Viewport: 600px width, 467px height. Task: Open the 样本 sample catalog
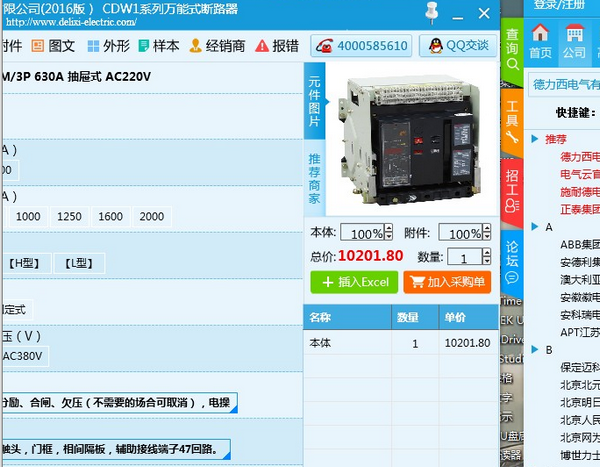[158, 46]
